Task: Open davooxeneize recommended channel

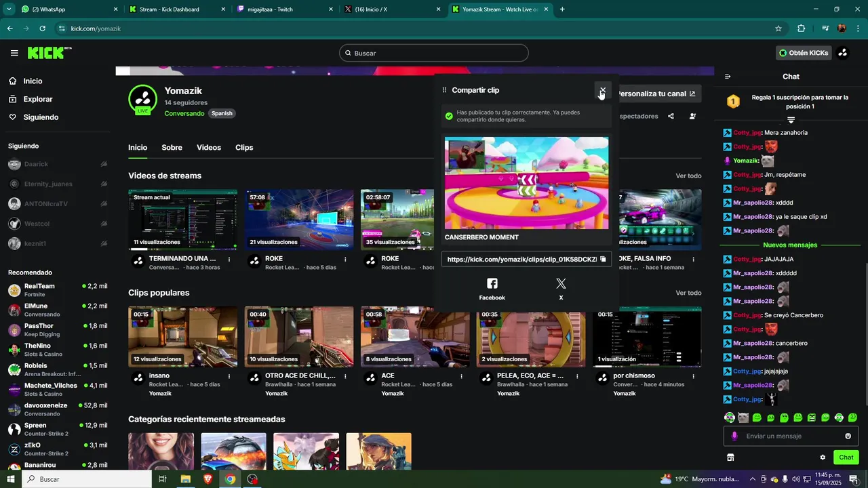Action: pos(58,409)
